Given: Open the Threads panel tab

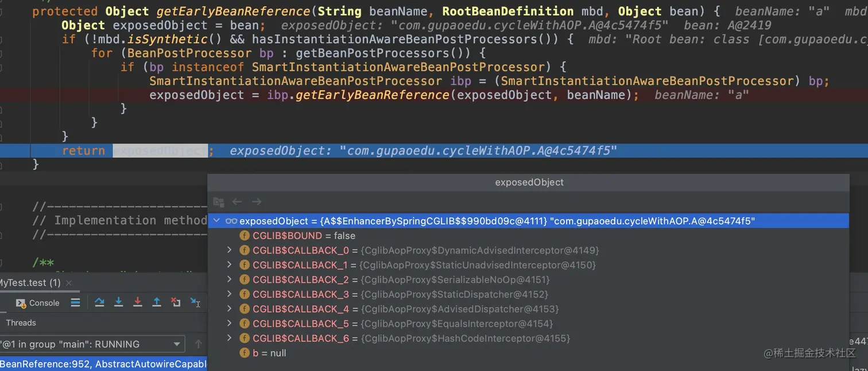Looking at the screenshot, I should pos(21,323).
